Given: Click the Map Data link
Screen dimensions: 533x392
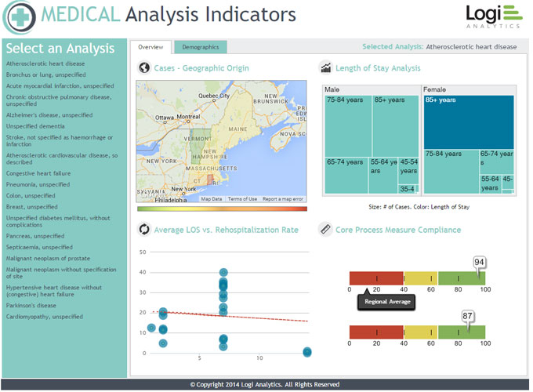Looking at the screenshot, I should tap(212, 199).
